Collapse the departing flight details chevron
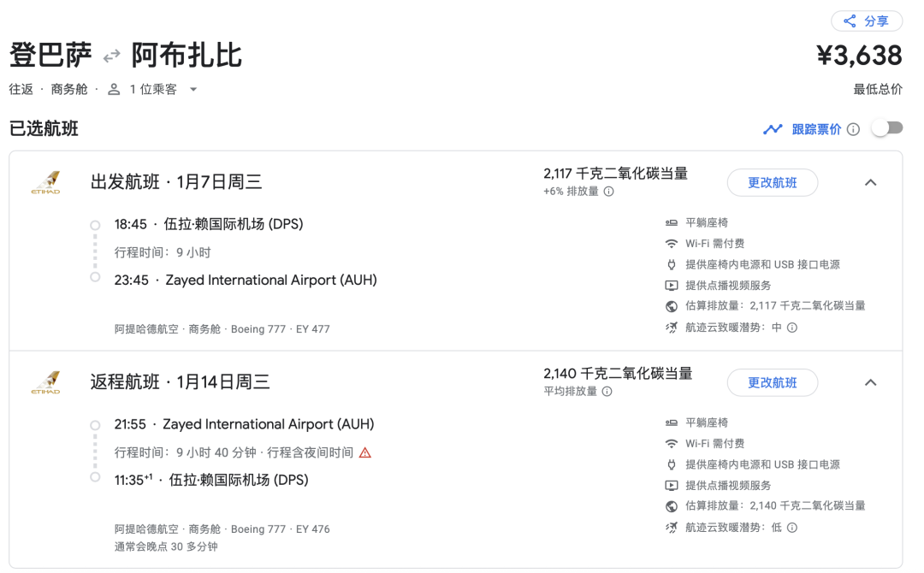924x573 pixels. tap(870, 182)
